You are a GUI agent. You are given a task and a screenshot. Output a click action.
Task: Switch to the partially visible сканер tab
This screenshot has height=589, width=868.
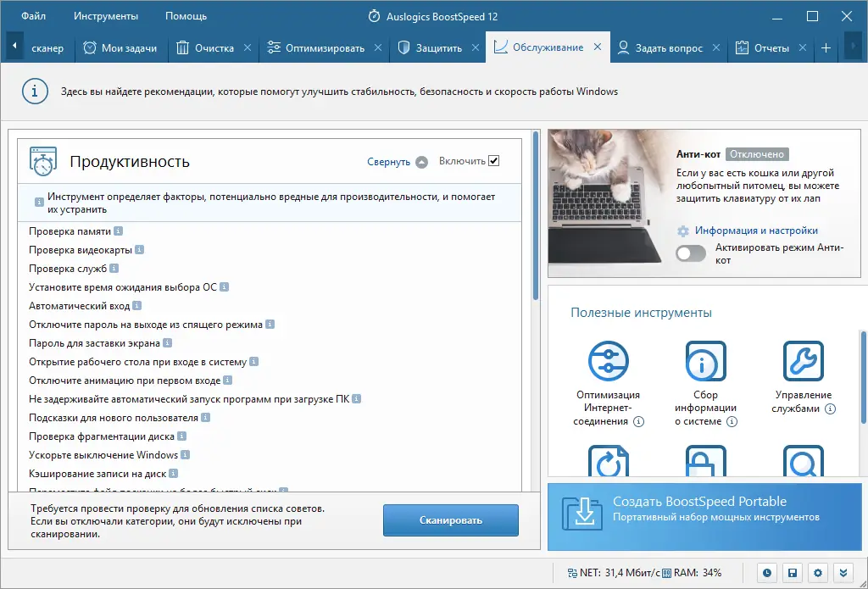47,48
